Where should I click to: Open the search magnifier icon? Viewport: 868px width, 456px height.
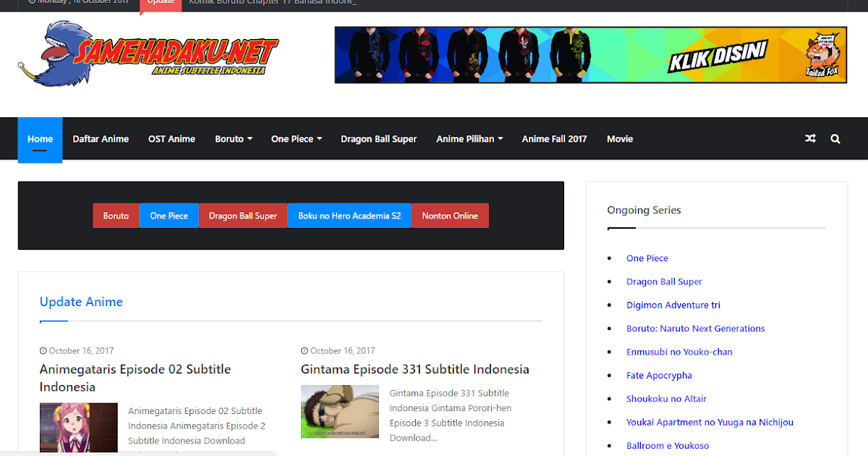[x=835, y=139]
